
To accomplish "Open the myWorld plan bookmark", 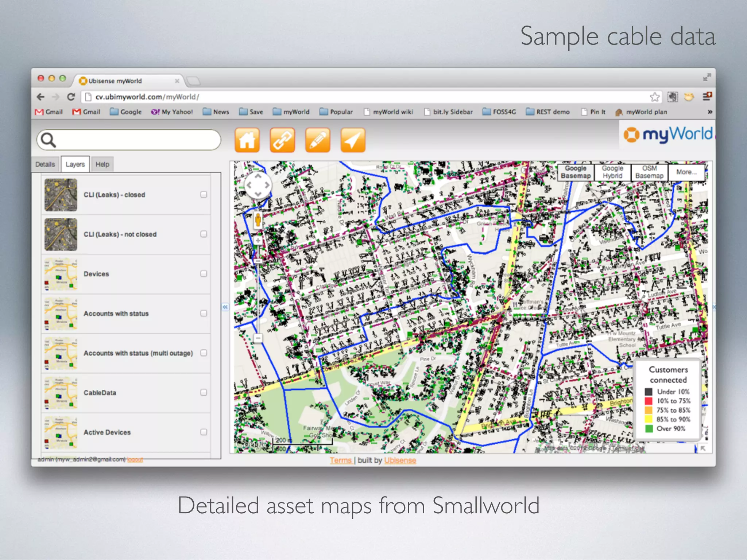I will click(x=641, y=112).
